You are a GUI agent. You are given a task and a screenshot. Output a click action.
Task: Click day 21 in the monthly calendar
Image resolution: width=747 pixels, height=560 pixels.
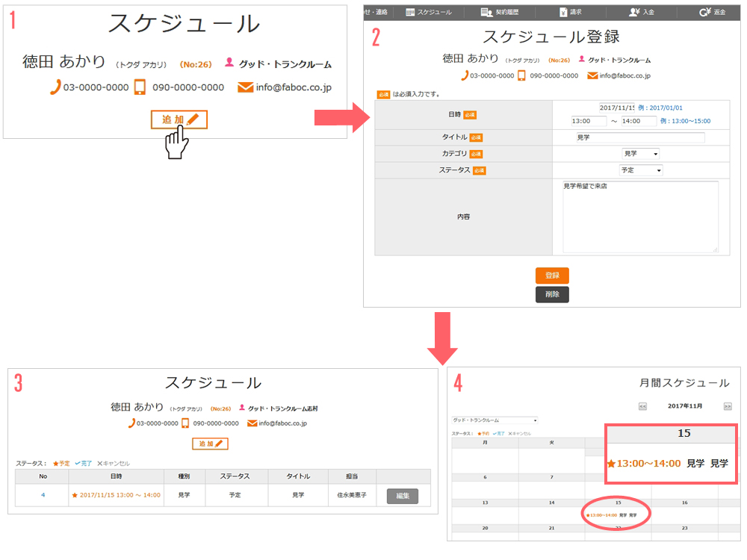pos(552,528)
